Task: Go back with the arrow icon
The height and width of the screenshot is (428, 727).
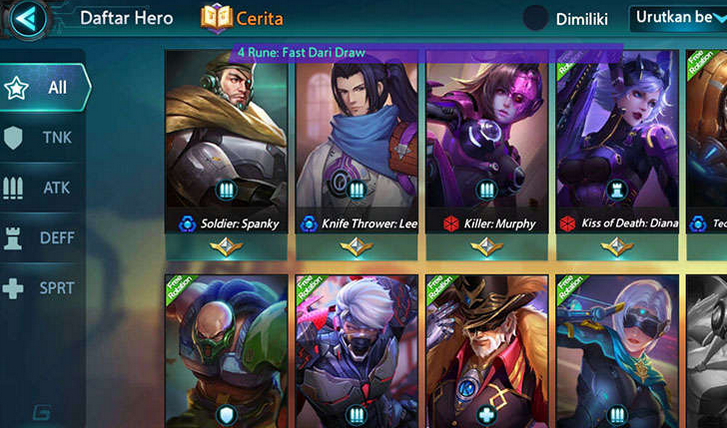Action: click(x=28, y=19)
